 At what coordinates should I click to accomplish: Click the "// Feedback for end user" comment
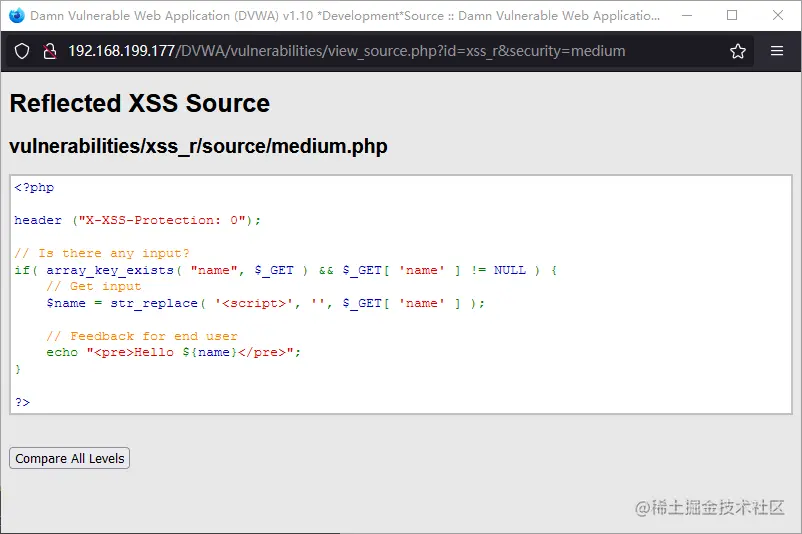pyautogui.click(x=142, y=336)
